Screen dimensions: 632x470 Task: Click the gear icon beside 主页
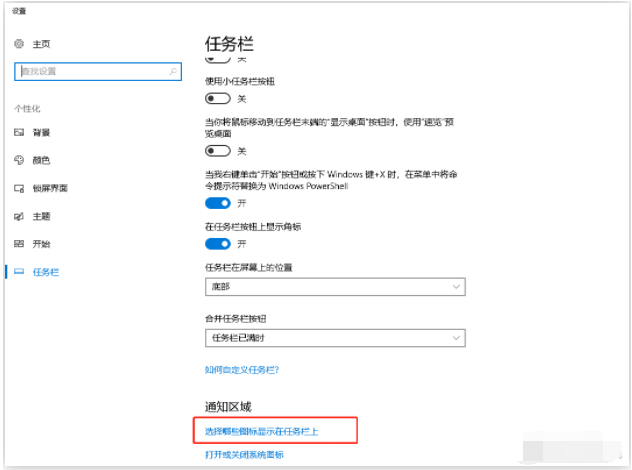coord(19,44)
